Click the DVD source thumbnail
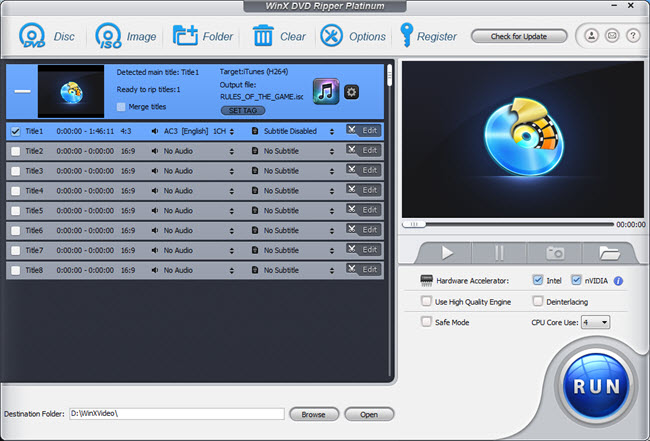650x441 pixels. pos(71,91)
